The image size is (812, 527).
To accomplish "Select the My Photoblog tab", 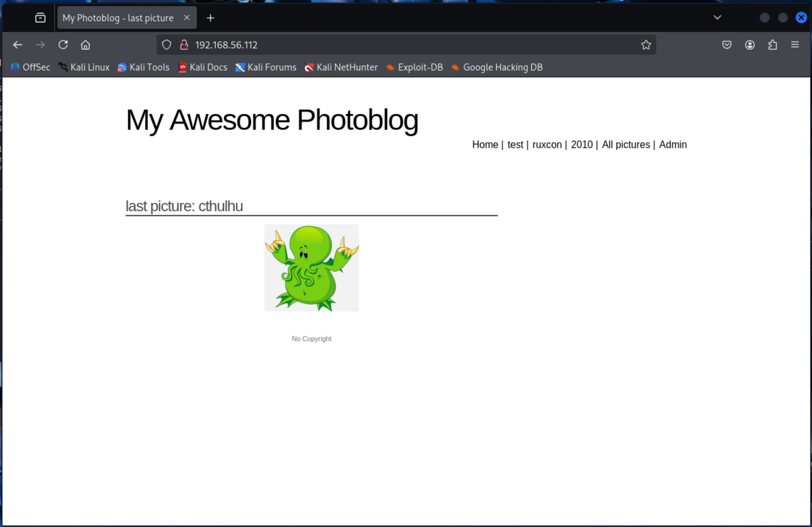I will pos(118,18).
